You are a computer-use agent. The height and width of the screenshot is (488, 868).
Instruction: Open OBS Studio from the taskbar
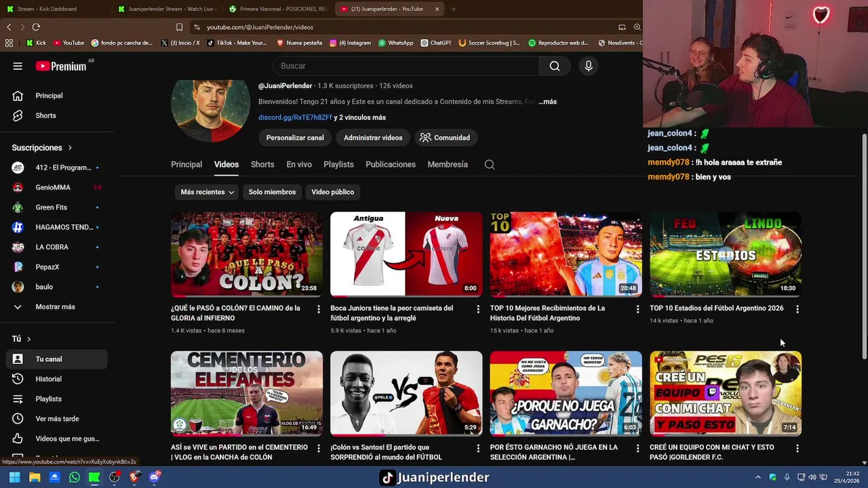pyautogui.click(x=115, y=477)
